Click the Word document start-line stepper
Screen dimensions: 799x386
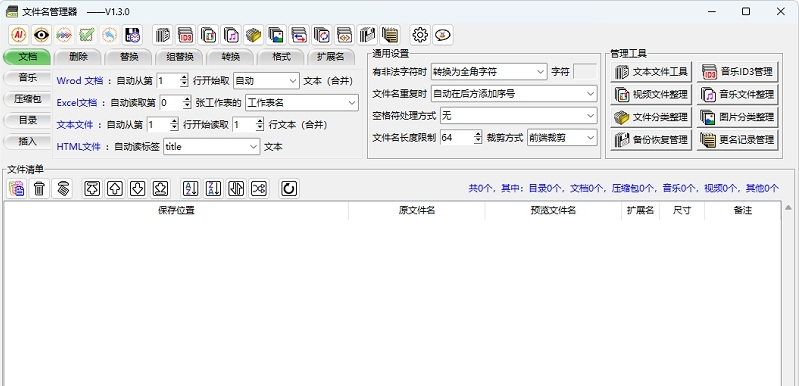184,80
